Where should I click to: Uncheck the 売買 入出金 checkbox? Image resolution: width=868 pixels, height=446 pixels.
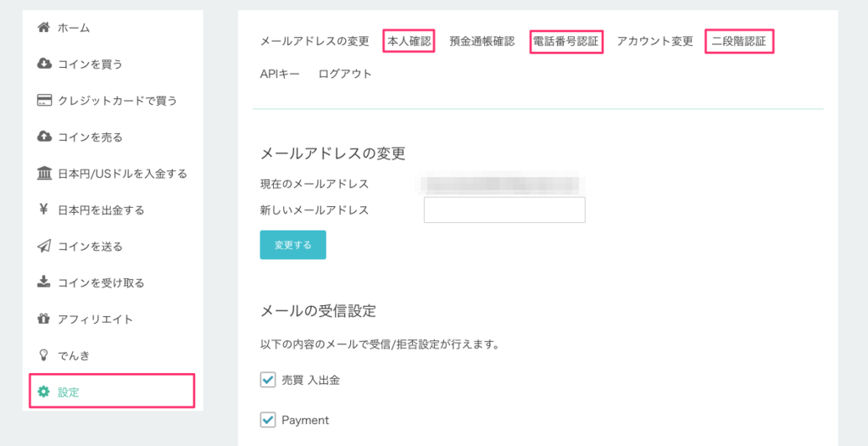(x=268, y=380)
